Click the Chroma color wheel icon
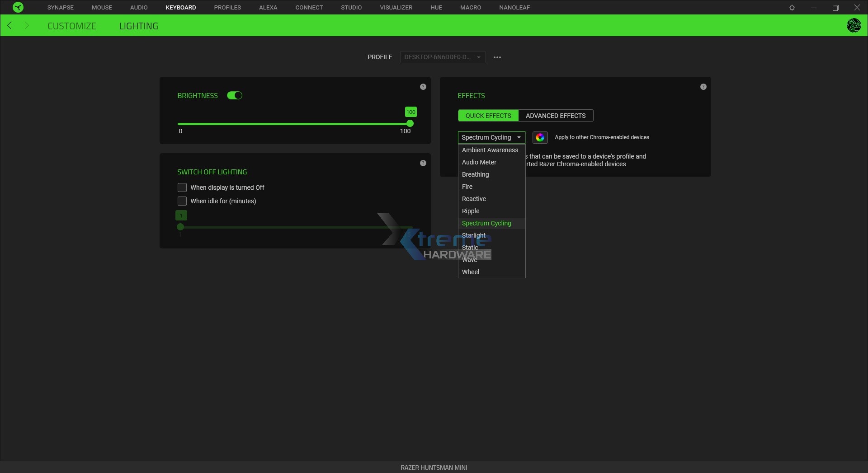Viewport: 868px width, 473px height. click(x=540, y=137)
